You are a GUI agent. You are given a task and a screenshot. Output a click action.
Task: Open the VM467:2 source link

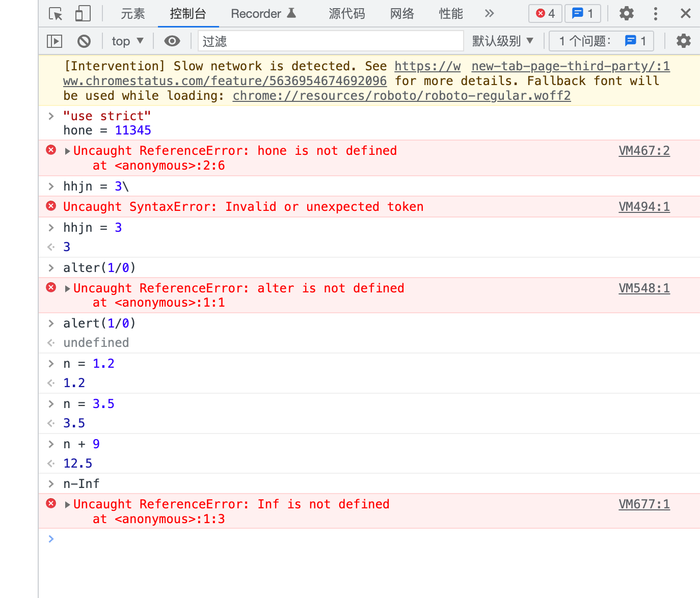[x=644, y=151]
